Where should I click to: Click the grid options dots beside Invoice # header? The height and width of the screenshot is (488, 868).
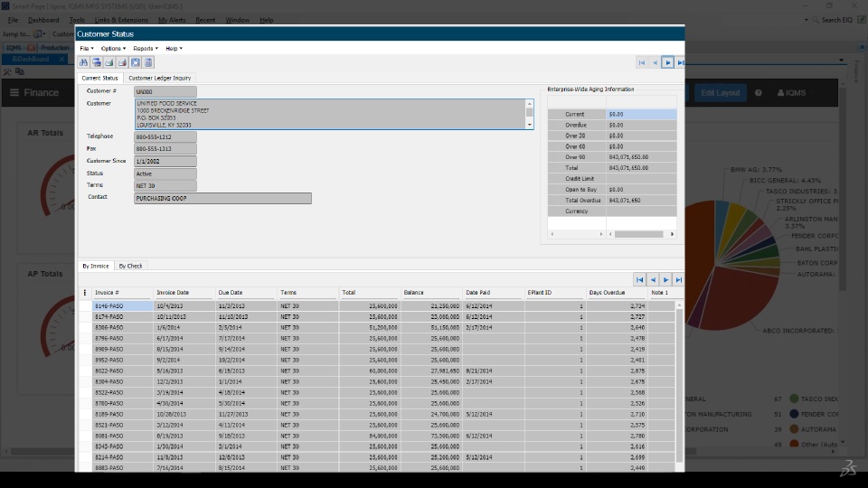pos(85,293)
